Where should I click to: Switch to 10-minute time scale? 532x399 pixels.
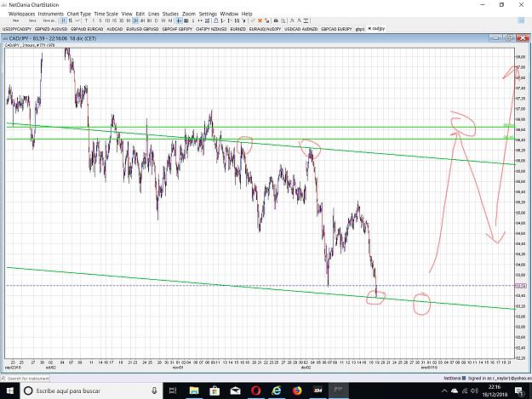point(107,20)
